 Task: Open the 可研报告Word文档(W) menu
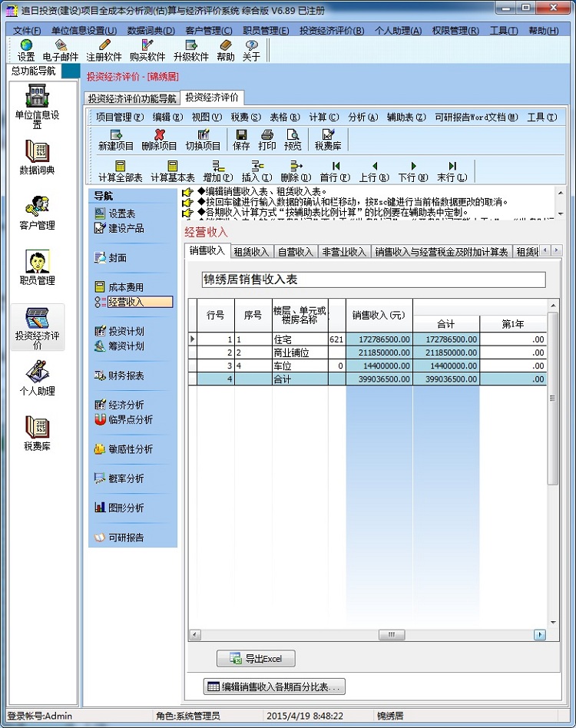tap(476, 117)
